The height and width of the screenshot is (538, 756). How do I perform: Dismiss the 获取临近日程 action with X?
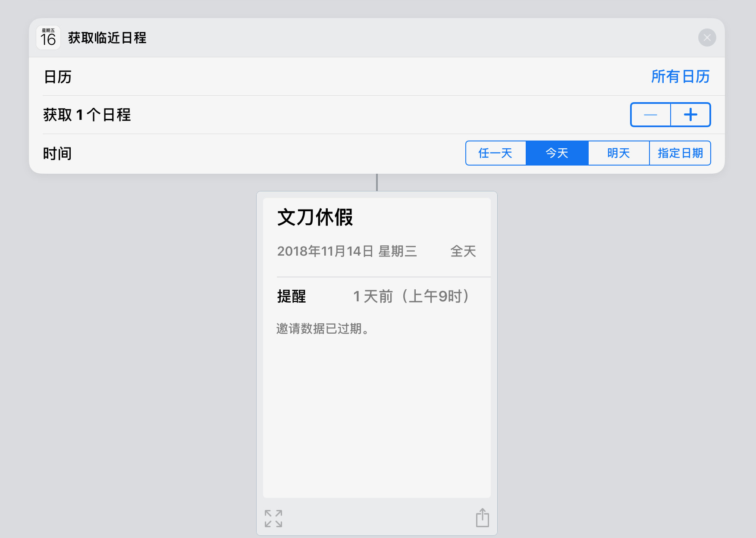(x=707, y=38)
